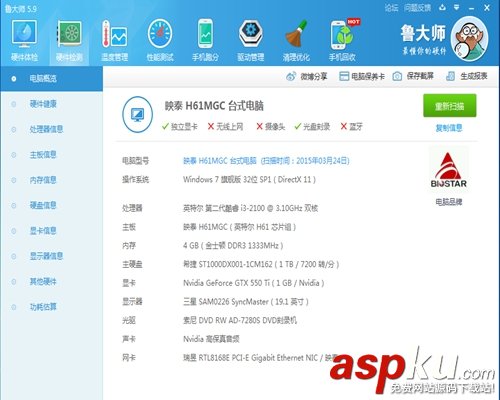Click GeForce GTX 550 Ti text
Image resolution: width=500 pixels, height=400 pixels.
click(x=254, y=283)
